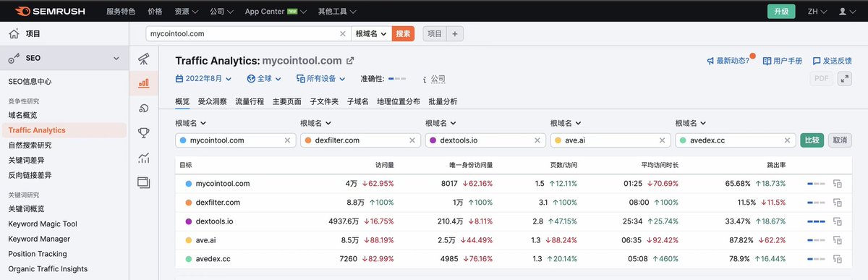Switch to the 地理位置分布 tab
Screen dimensions: 868x280
point(399,101)
